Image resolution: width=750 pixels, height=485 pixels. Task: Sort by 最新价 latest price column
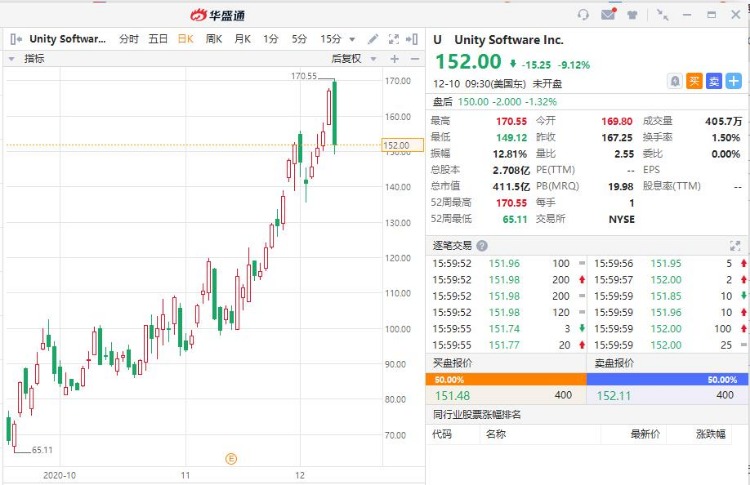pos(645,434)
